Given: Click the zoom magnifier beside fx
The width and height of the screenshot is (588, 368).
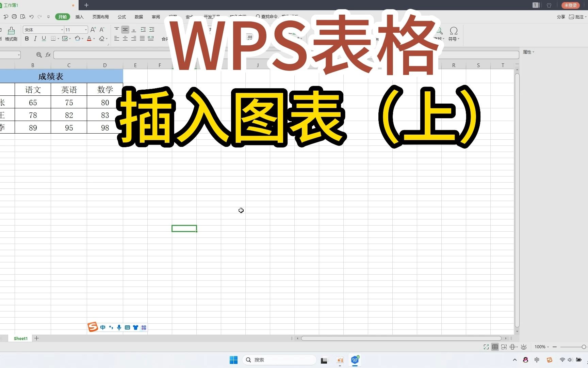Looking at the screenshot, I should tap(39, 55).
